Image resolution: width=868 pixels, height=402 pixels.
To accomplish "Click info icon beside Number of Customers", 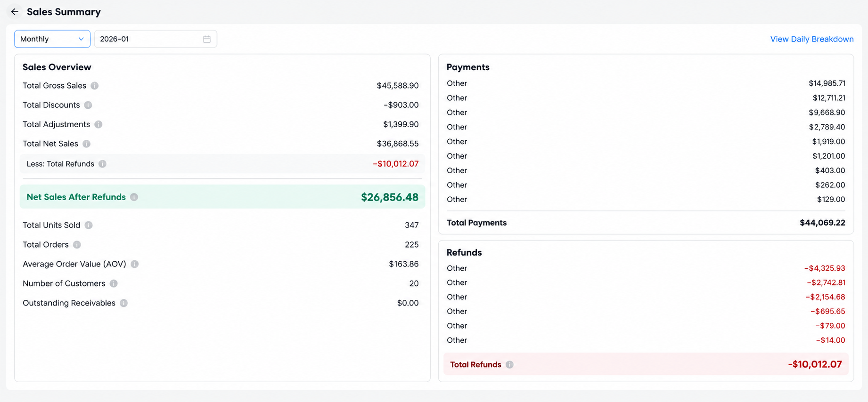I will click(114, 283).
